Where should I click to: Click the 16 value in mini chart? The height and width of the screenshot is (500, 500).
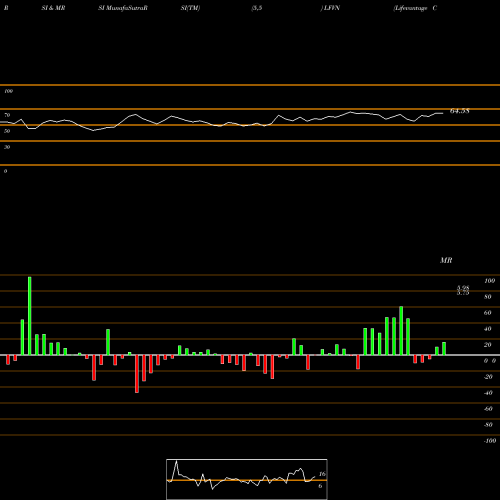pyautogui.click(x=322, y=474)
